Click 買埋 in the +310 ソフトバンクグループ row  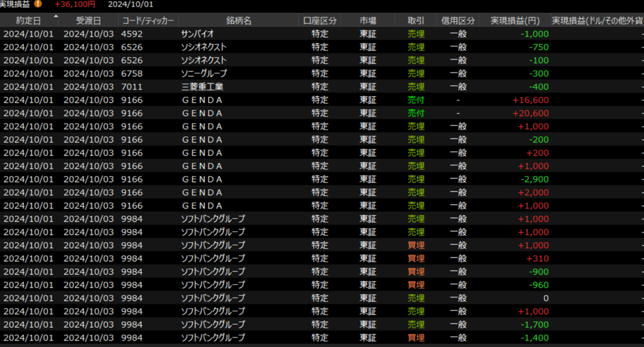click(416, 259)
